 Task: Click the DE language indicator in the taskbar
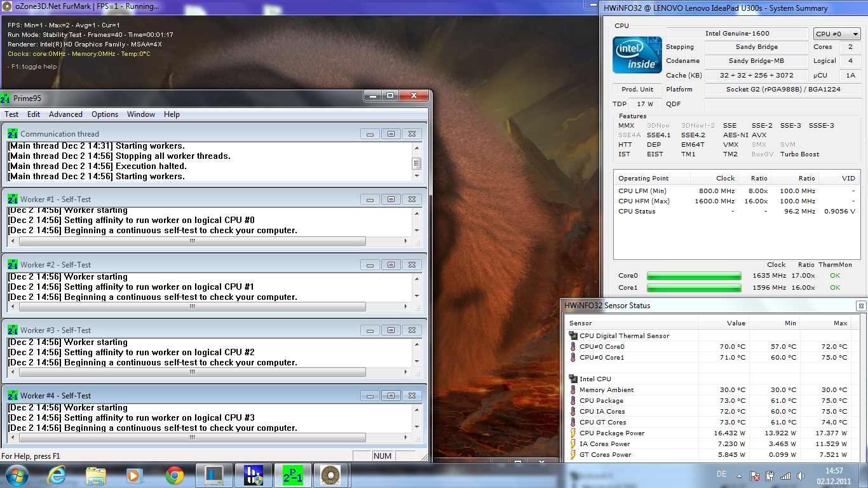[x=721, y=474]
